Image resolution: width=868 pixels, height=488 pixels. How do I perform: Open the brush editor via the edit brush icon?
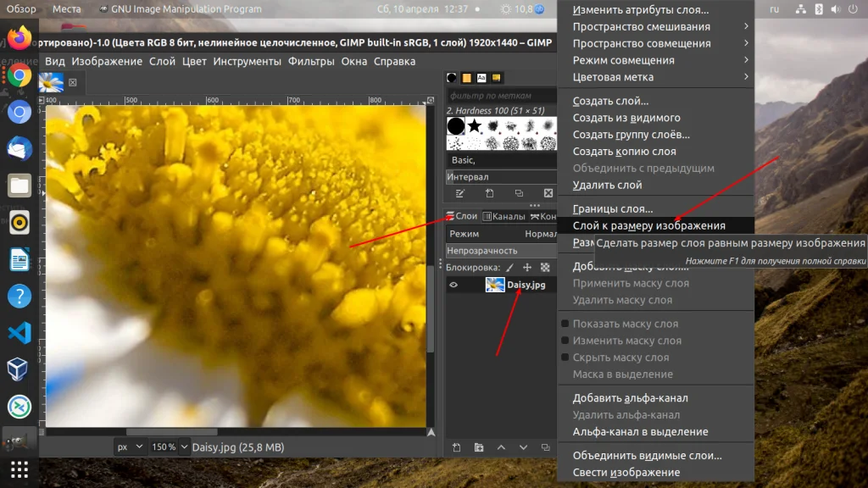coord(459,192)
